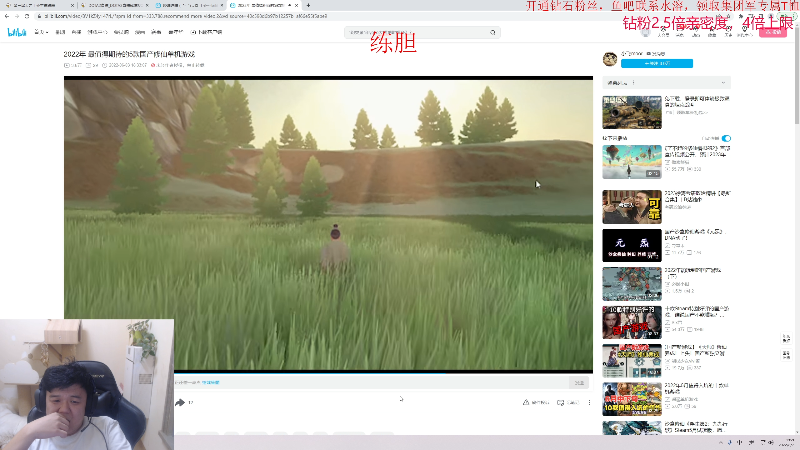The width and height of the screenshot is (800, 450).
Task: Click the pink 投稿 upload button
Action: pyautogui.click(x=772, y=32)
